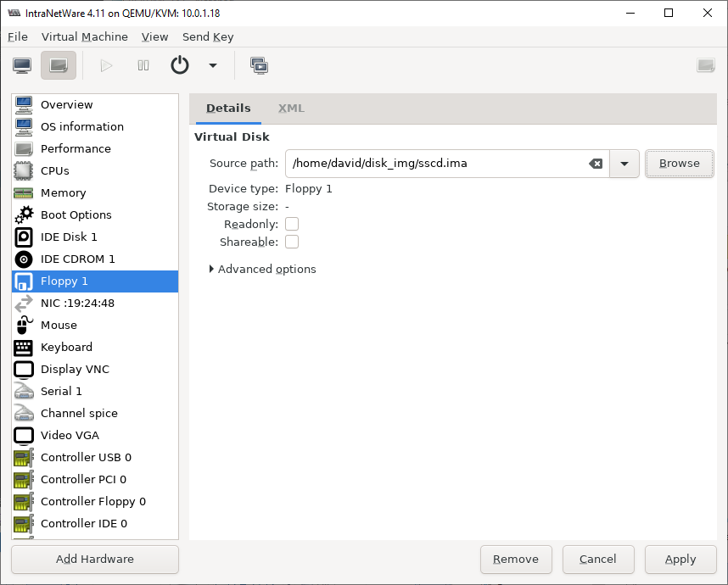Click the run virtual machine play icon
Viewport: 728px width, 585px height.
pyautogui.click(x=106, y=65)
